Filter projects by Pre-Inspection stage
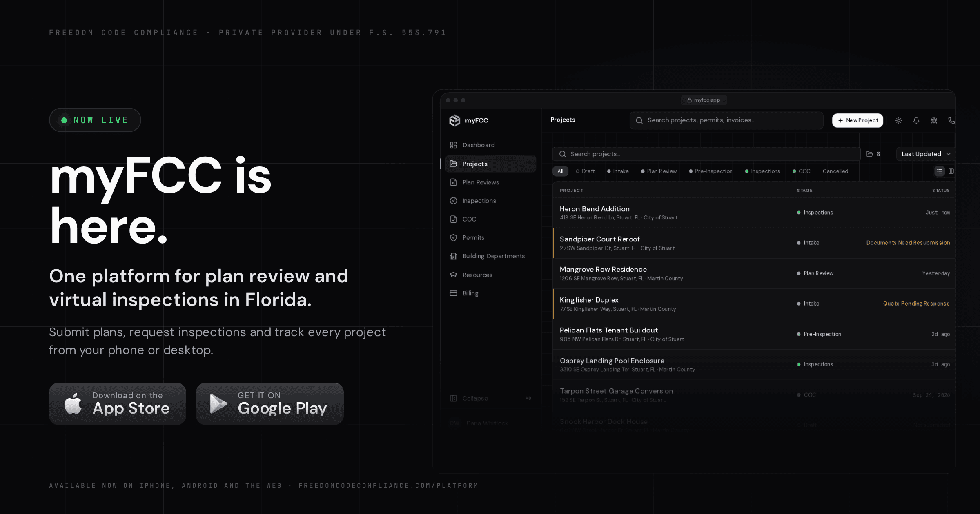This screenshot has width=980, height=514. 710,171
